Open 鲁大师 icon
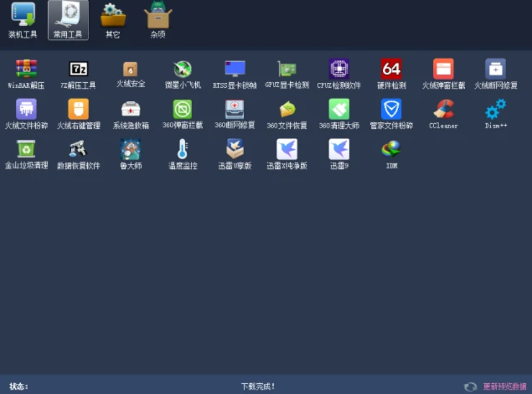 click(131, 154)
